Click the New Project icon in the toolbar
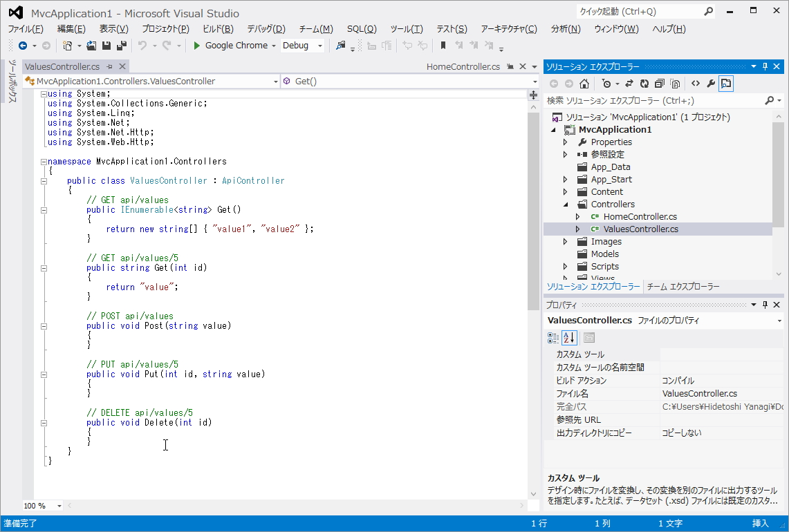789x532 pixels. coord(67,46)
